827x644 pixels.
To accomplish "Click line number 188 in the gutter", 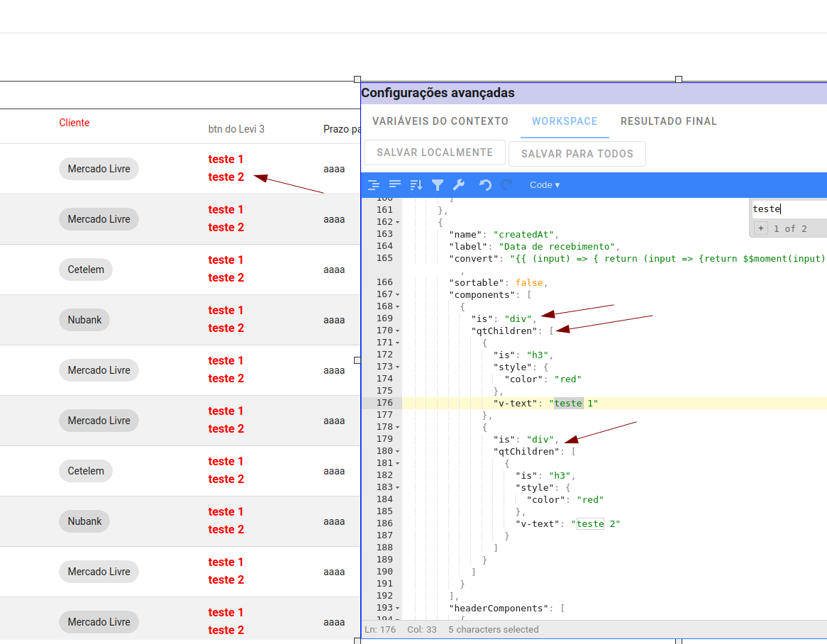I will click(384, 548).
